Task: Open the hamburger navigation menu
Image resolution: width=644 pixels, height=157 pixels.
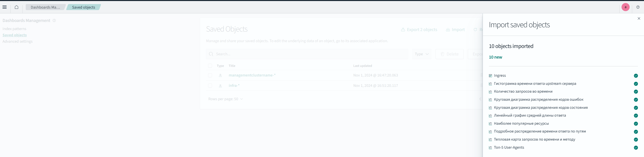Action: pos(5,7)
